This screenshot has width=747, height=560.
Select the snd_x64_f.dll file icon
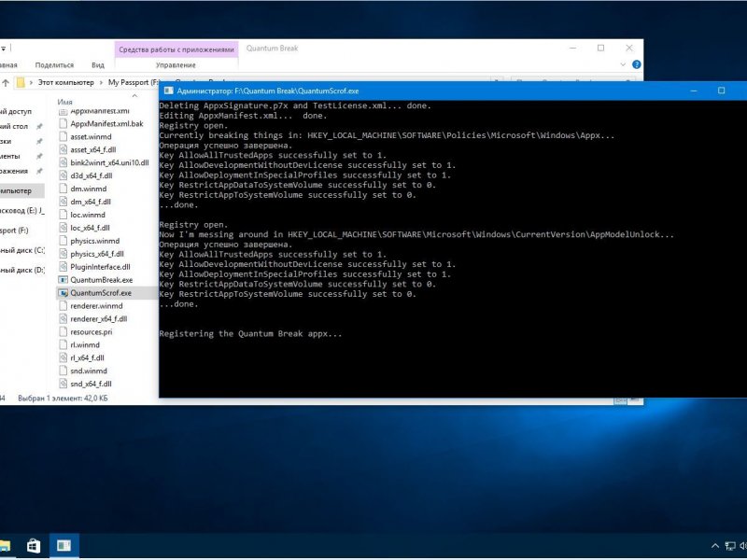click(63, 384)
